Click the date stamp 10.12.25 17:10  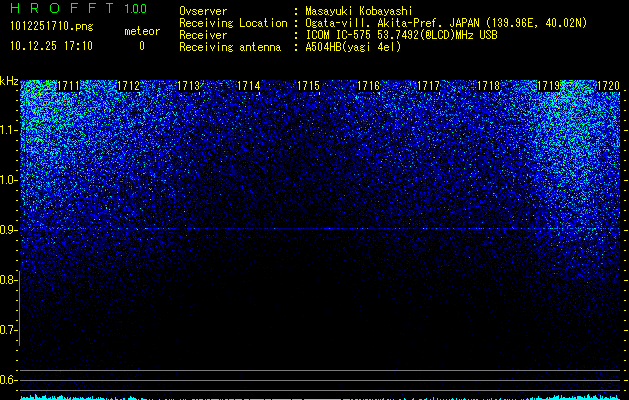pyautogui.click(x=51, y=46)
